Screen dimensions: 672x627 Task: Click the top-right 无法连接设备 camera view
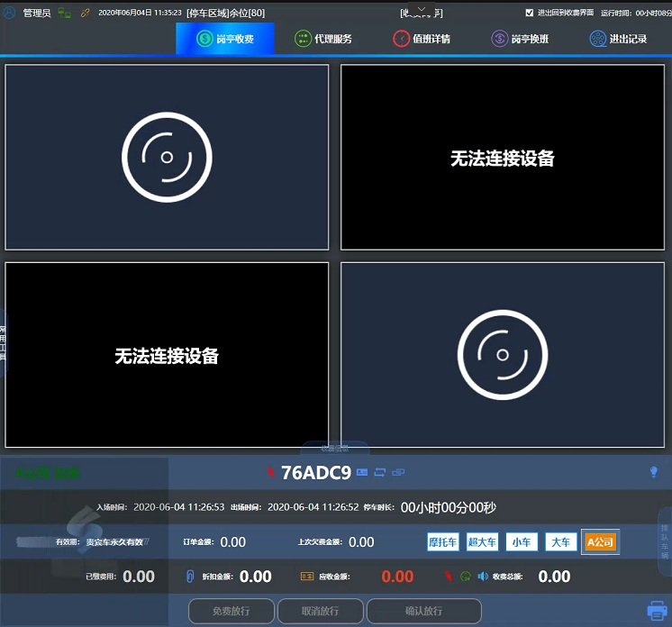pos(503,158)
